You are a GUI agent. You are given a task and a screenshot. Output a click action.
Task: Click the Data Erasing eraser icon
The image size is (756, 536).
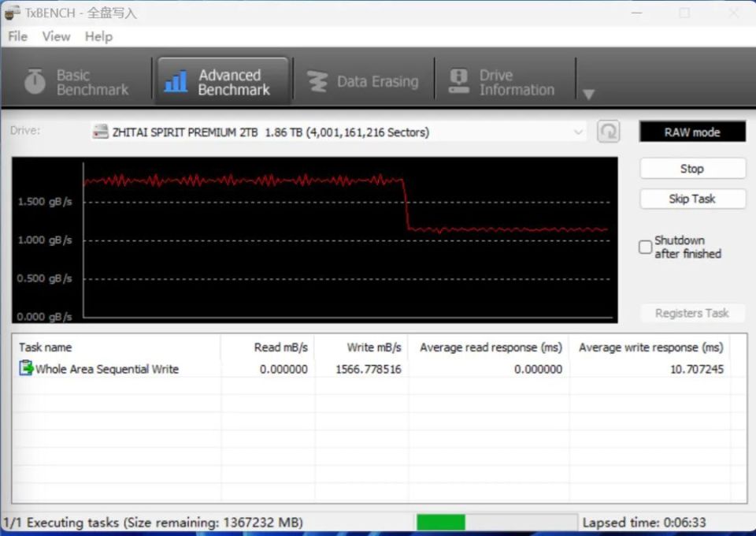pyautogui.click(x=317, y=81)
